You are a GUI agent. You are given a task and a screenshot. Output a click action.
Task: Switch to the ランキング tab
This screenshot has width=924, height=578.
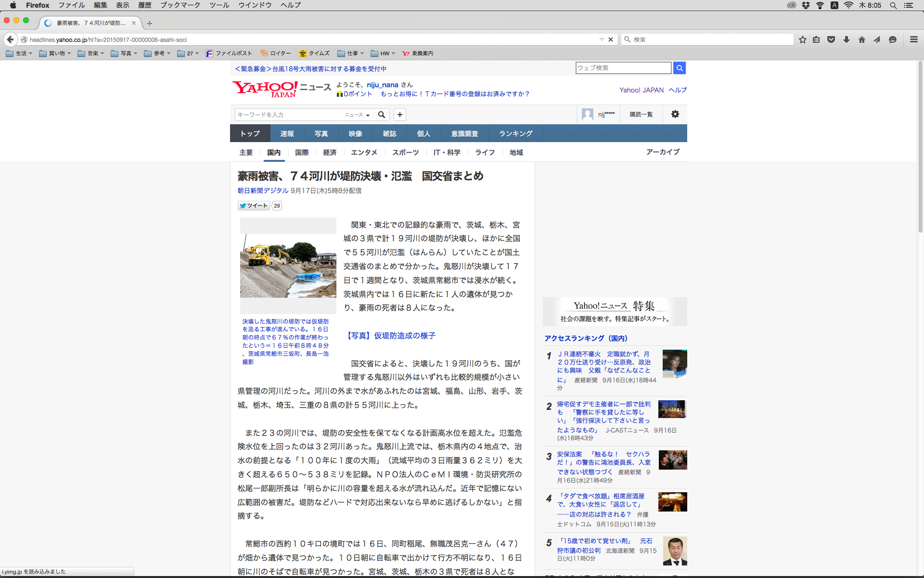[515, 133]
